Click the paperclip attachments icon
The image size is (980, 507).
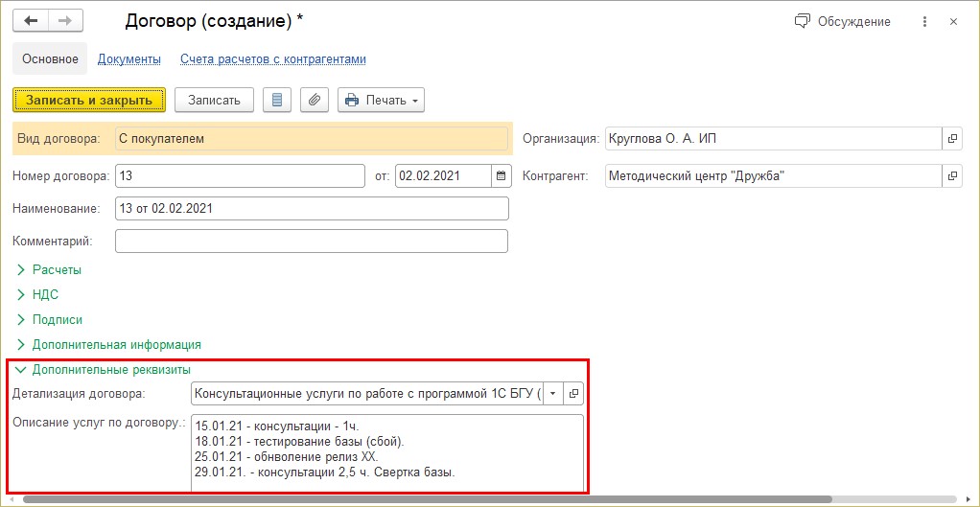[x=314, y=100]
